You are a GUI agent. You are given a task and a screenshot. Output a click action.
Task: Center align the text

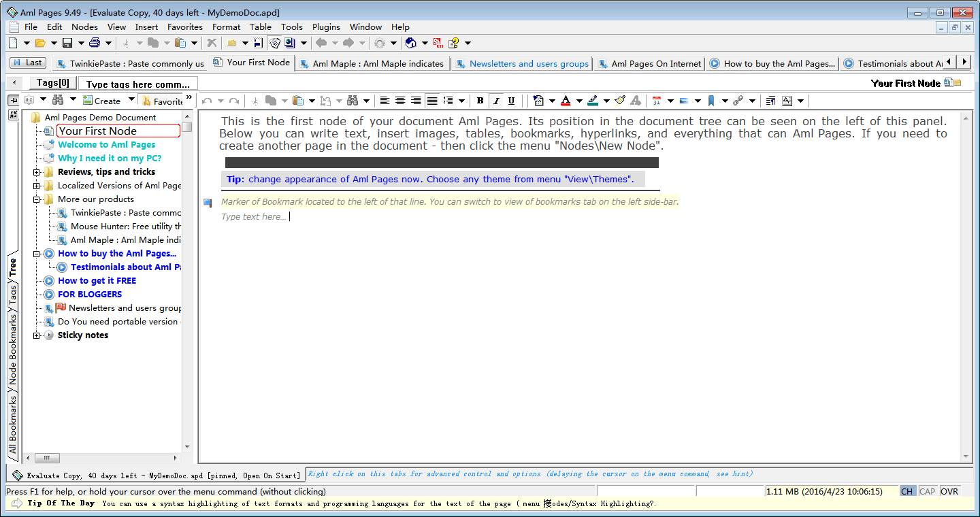click(x=400, y=101)
